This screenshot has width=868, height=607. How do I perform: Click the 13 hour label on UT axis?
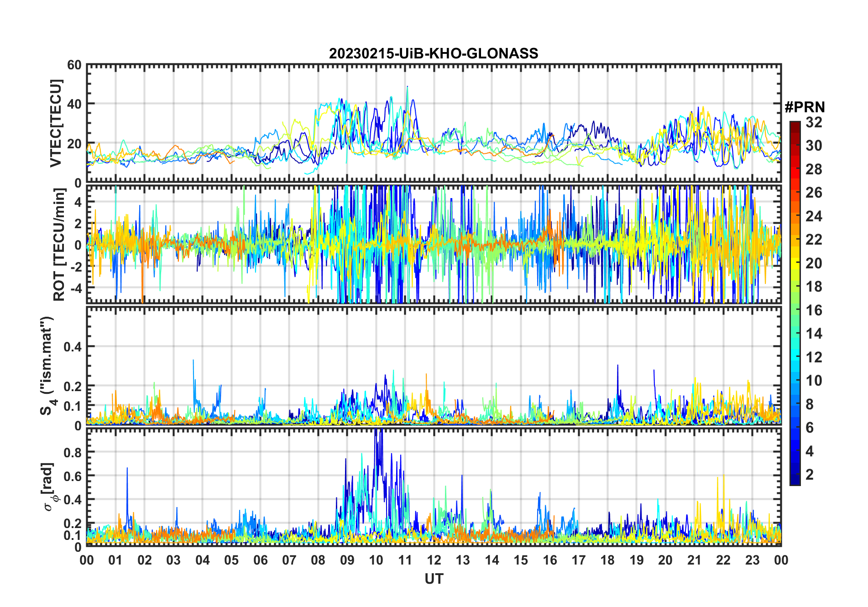(463, 560)
